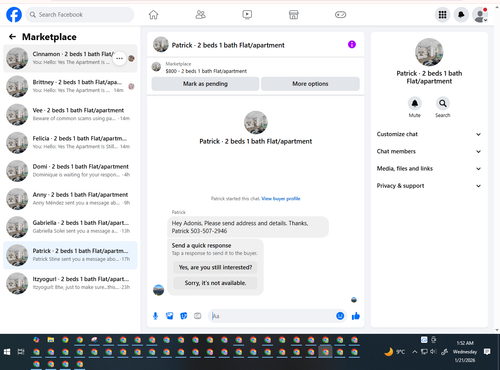This screenshot has height=370, width=500.
Task: Click the listing avatar in right panel
Action: tap(429, 52)
